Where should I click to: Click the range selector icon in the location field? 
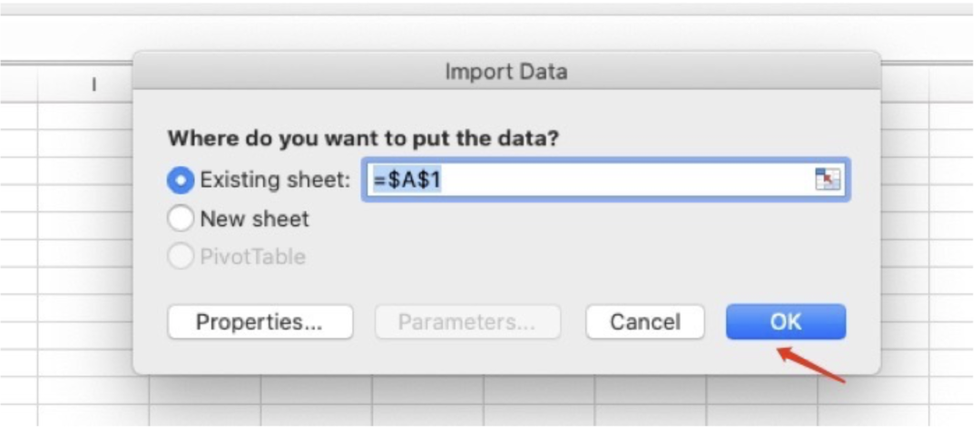[x=827, y=180]
